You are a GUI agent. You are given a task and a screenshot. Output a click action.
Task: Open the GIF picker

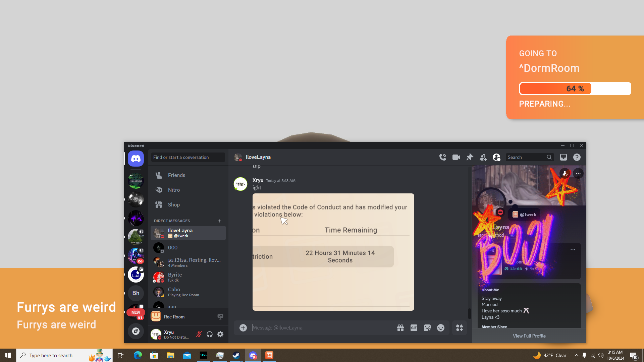(x=414, y=328)
